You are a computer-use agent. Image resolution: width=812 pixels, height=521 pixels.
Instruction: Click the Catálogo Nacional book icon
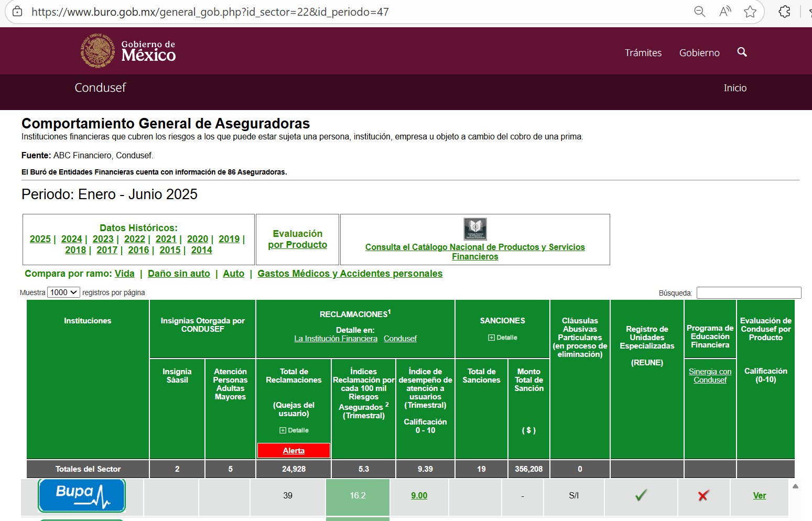pyautogui.click(x=475, y=229)
